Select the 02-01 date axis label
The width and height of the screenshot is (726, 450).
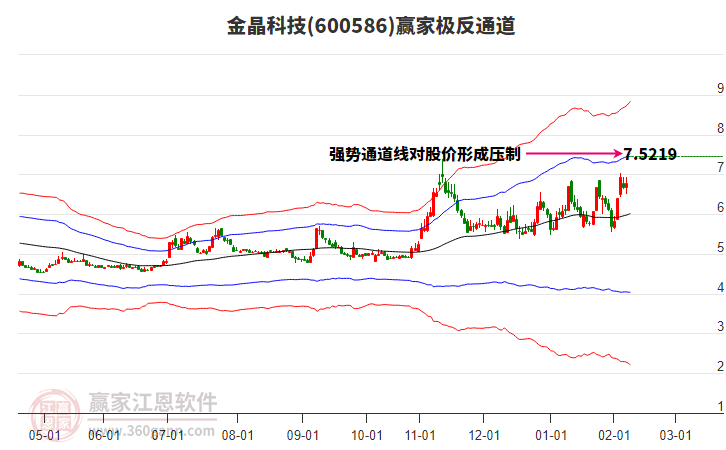click(614, 435)
